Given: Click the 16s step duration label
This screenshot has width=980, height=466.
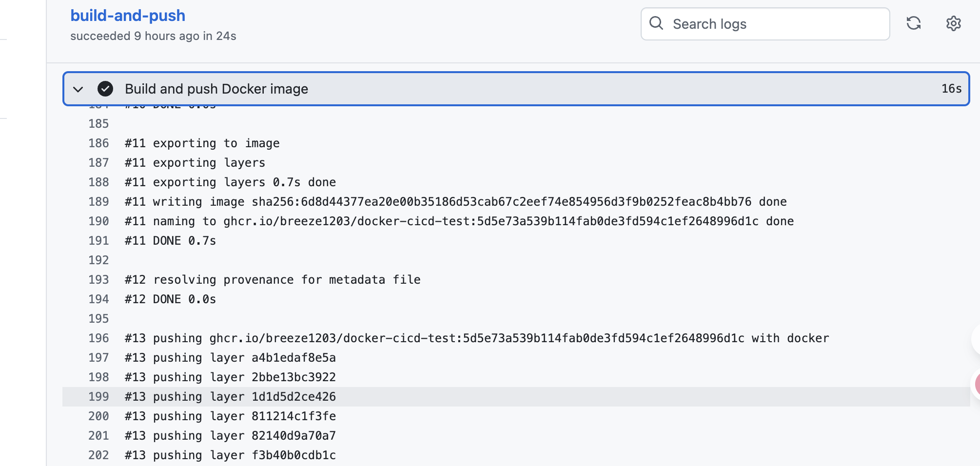Looking at the screenshot, I should click(x=951, y=89).
